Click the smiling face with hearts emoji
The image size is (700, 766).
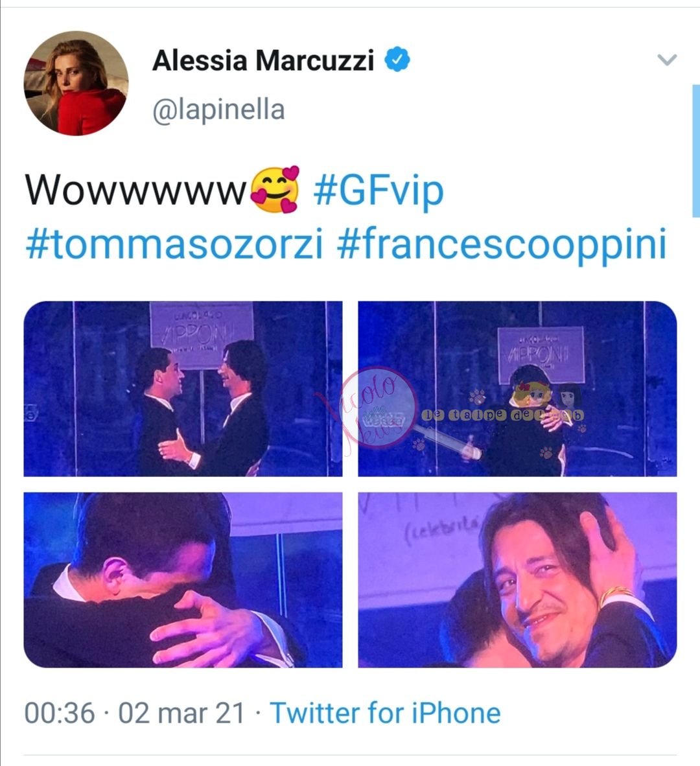275,189
